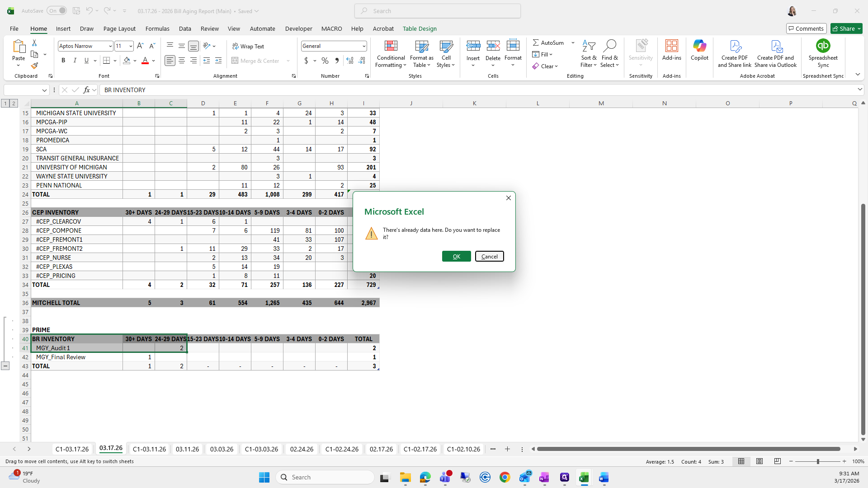Screen dimensions: 868x488
Task: Click OK in replace data dialog
Action: pos(456,256)
